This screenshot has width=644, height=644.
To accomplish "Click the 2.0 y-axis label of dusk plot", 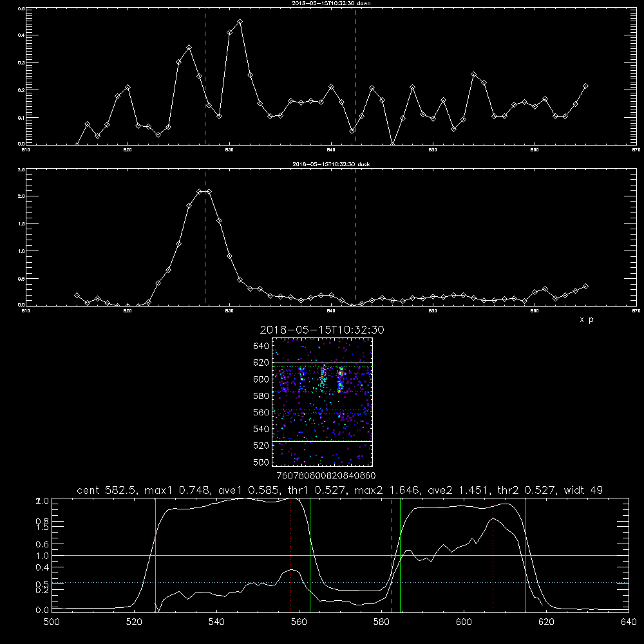I will pos(21,196).
